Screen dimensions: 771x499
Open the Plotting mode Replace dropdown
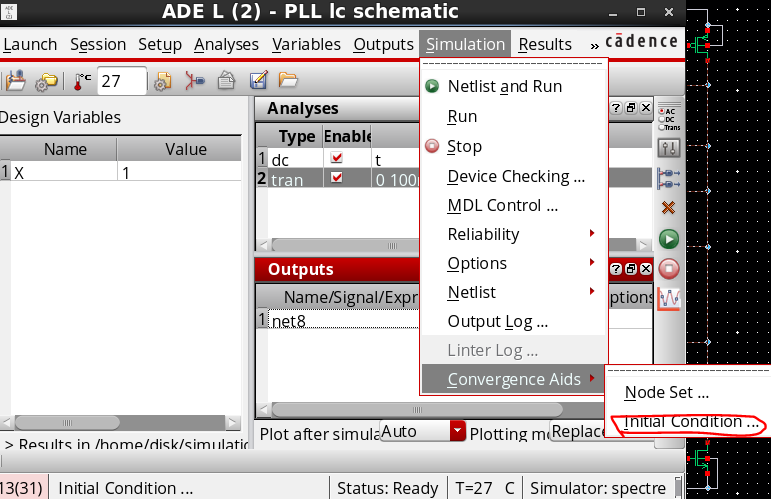(577, 431)
